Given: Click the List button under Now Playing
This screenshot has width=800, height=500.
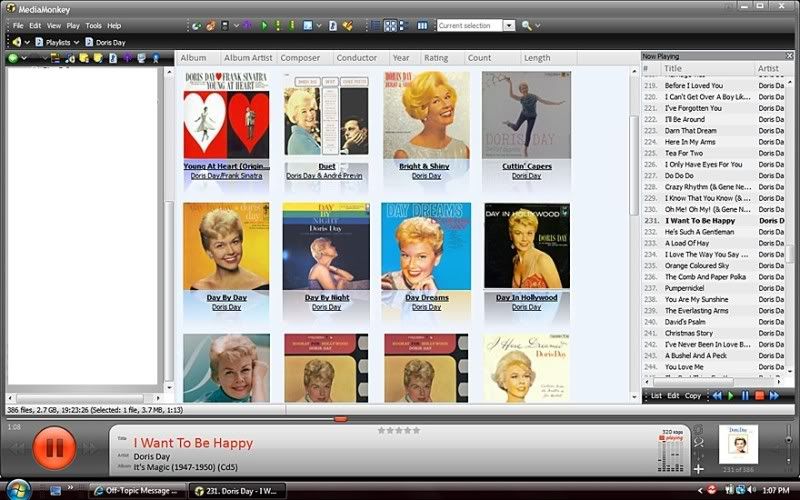Looking at the screenshot, I should (656, 396).
